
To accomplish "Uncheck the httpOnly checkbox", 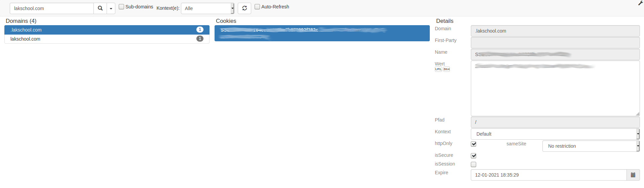I will (473, 144).
